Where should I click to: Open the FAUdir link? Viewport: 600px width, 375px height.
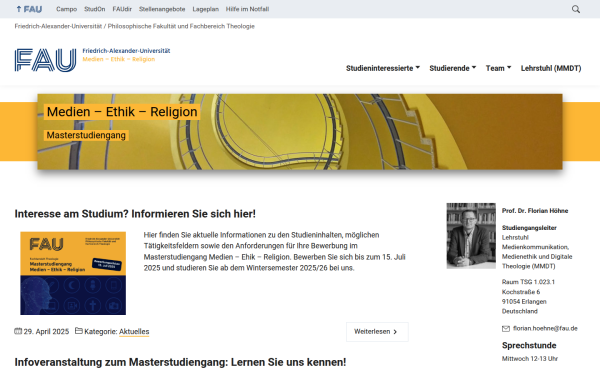click(122, 9)
